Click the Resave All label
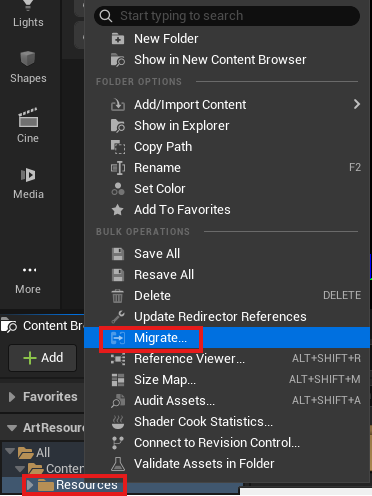Screen dimensions: 372x496 pyautogui.click(x=164, y=275)
